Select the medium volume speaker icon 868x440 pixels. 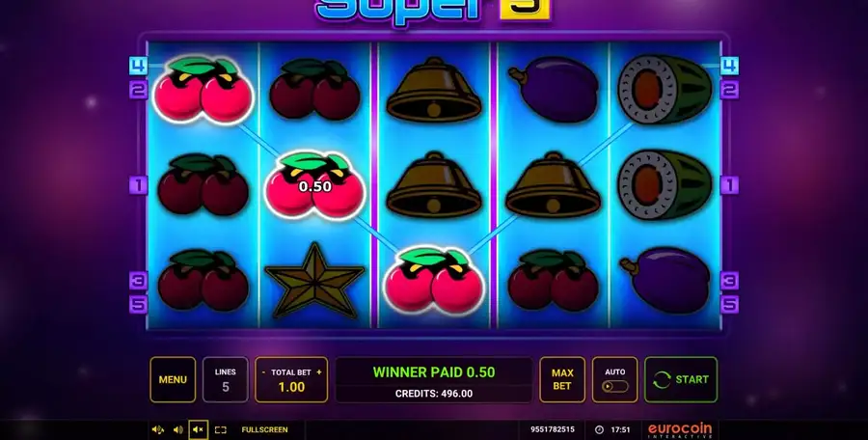click(178, 429)
